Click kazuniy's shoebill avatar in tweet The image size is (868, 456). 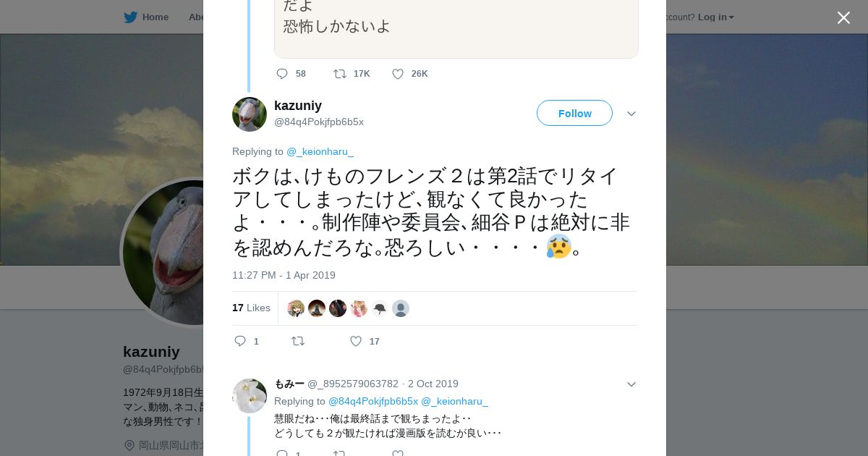250,114
